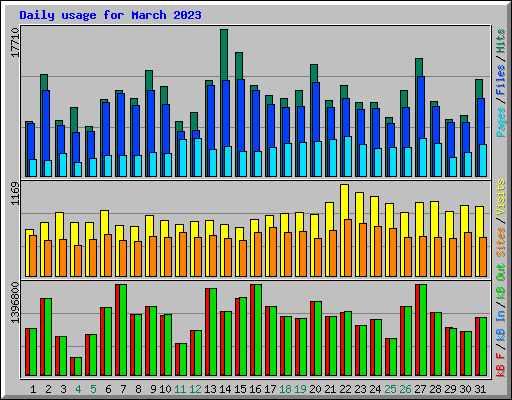The image size is (512, 400).
Task: Click day label 7 on the x-axis
Action: coord(123,389)
